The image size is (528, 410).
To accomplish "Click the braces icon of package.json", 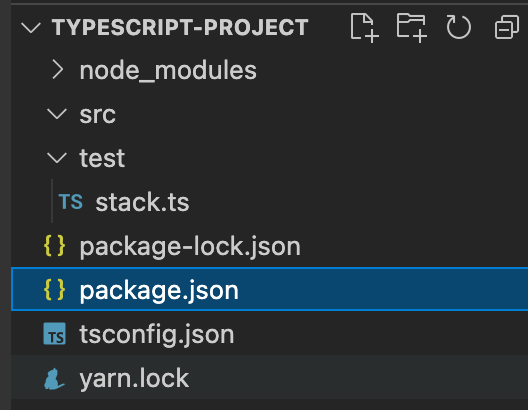I will coord(55,289).
